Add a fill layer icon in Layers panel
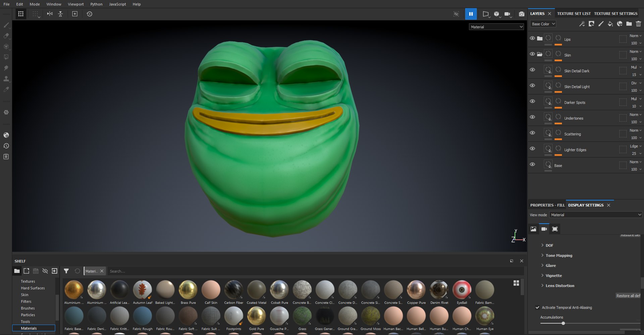The width and height of the screenshot is (644, 335). pyautogui.click(x=610, y=24)
